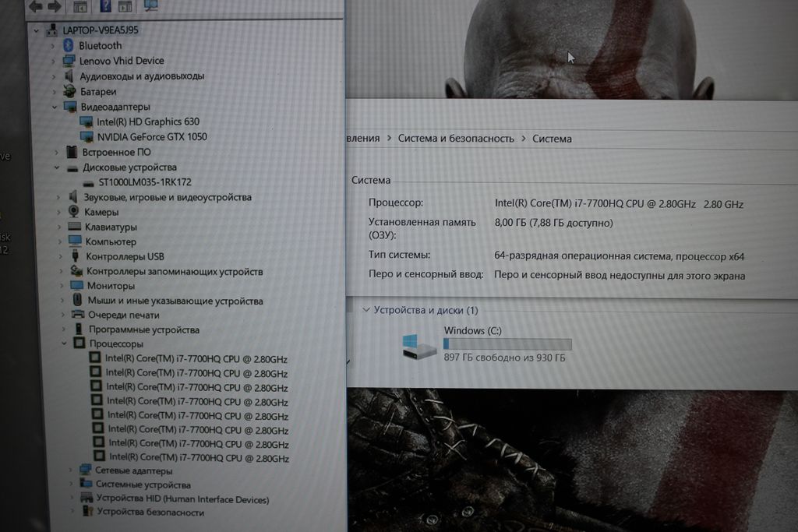Screen dimensions: 798x532
Task: Select Intel(R) HD Graphics 630 adapter
Action: point(147,122)
